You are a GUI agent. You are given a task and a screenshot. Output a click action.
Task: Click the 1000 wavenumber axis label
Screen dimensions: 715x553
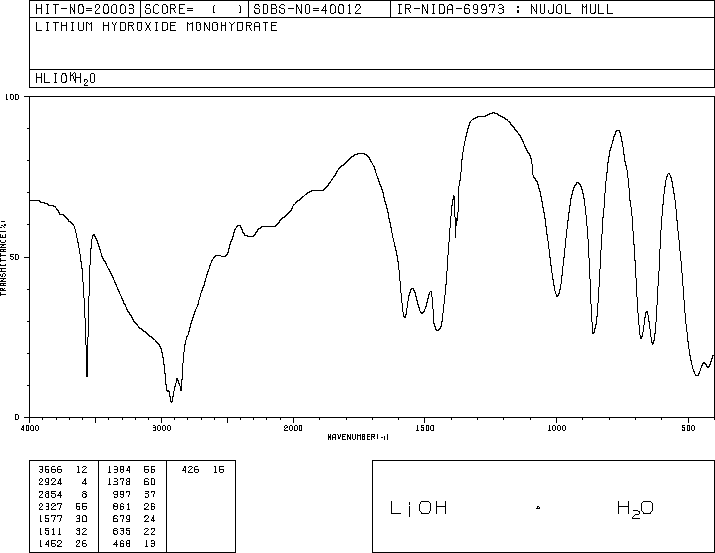(556, 427)
